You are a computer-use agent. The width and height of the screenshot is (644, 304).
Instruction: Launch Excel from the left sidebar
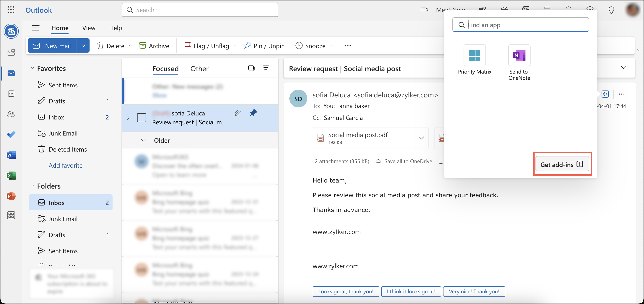[x=11, y=176]
